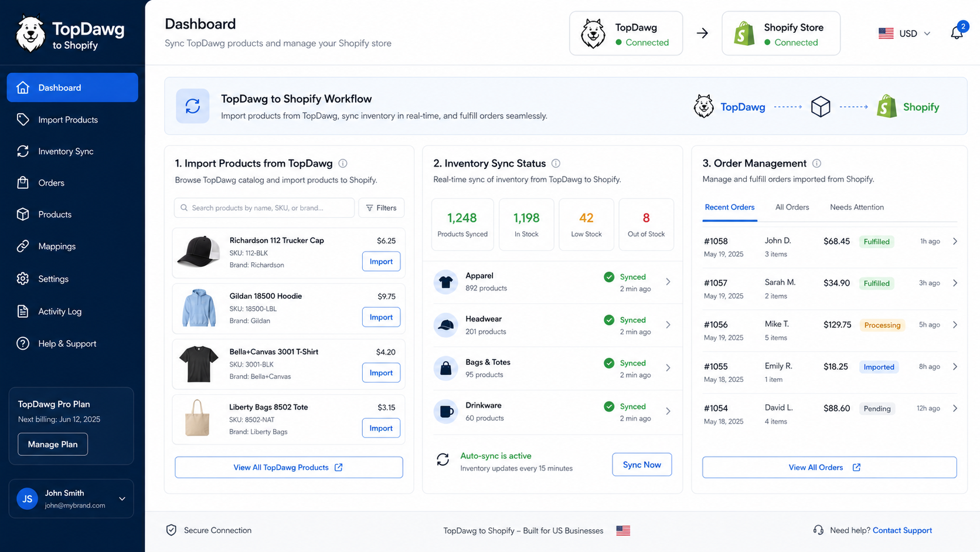This screenshot has width=980, height=552.
Task: Show info for Import Products section
Action: point(343,164)
